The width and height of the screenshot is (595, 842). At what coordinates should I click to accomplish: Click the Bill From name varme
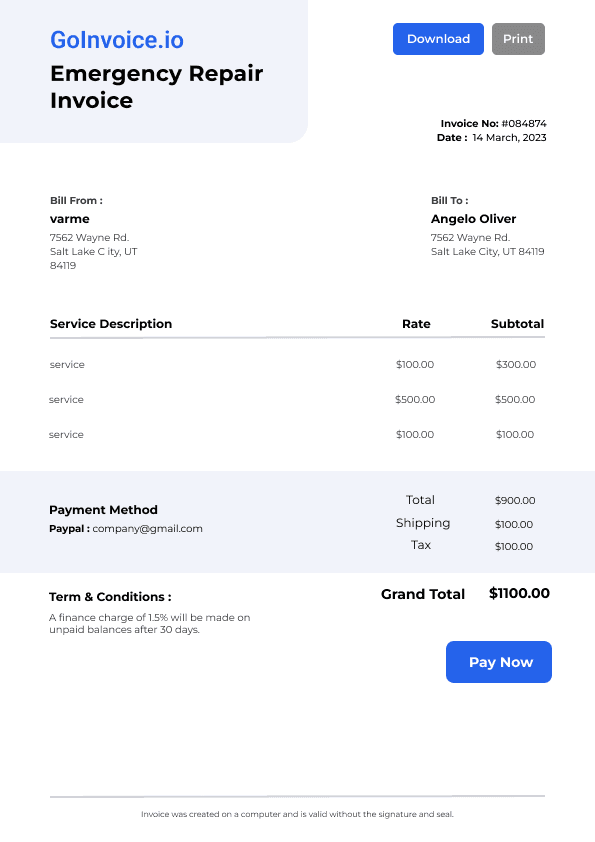(x=70, y=219)
